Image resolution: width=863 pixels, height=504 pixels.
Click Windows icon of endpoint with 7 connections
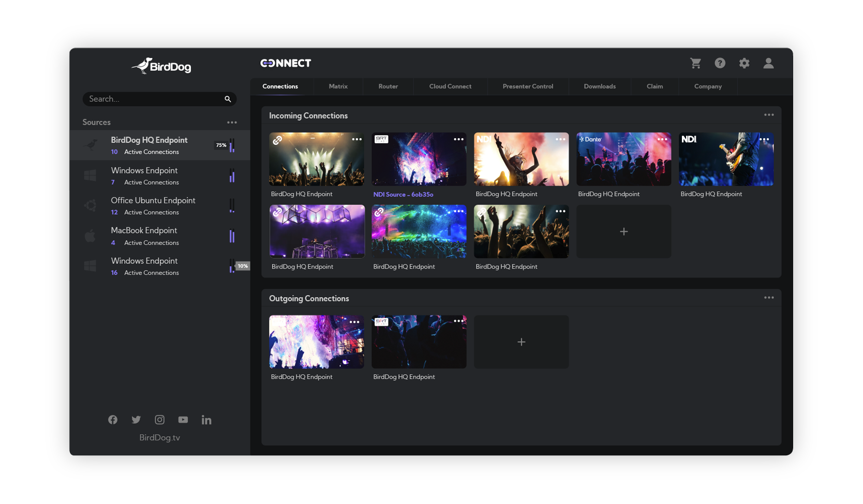(90, 175)
